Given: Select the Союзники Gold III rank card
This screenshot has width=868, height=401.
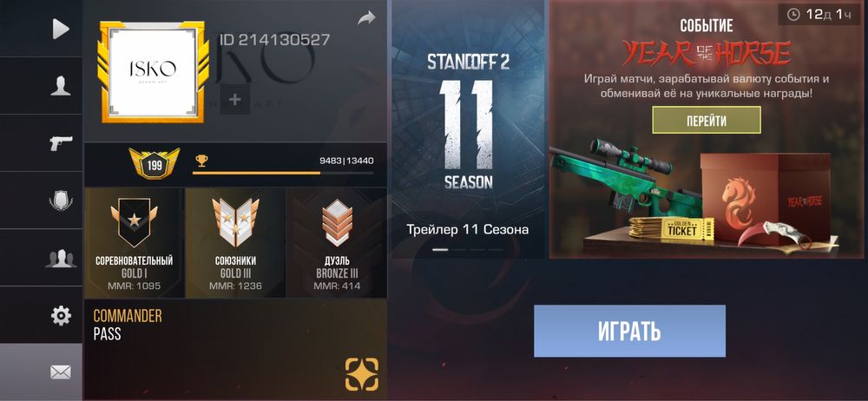Looking at the screenshot, I should (x=235, y=242).
